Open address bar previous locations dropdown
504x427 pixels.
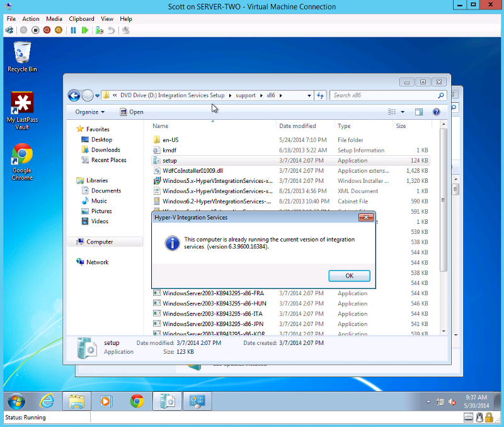tap(309, 96)
